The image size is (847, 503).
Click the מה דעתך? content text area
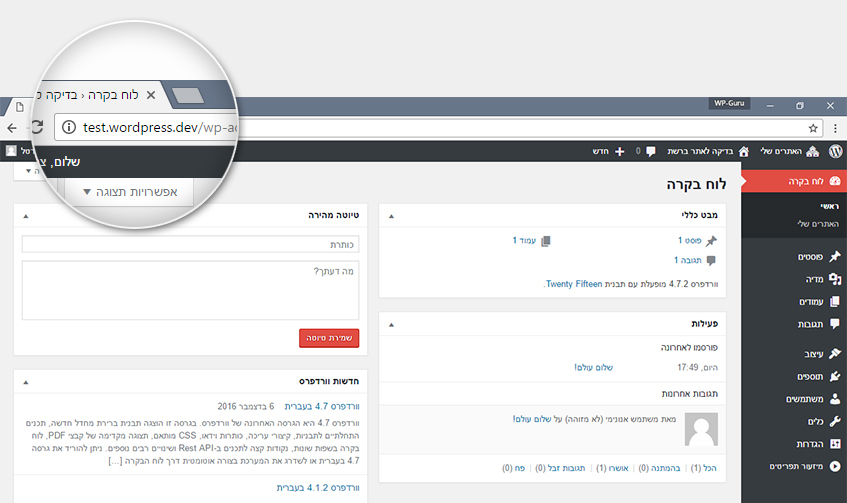coord(190,290)
